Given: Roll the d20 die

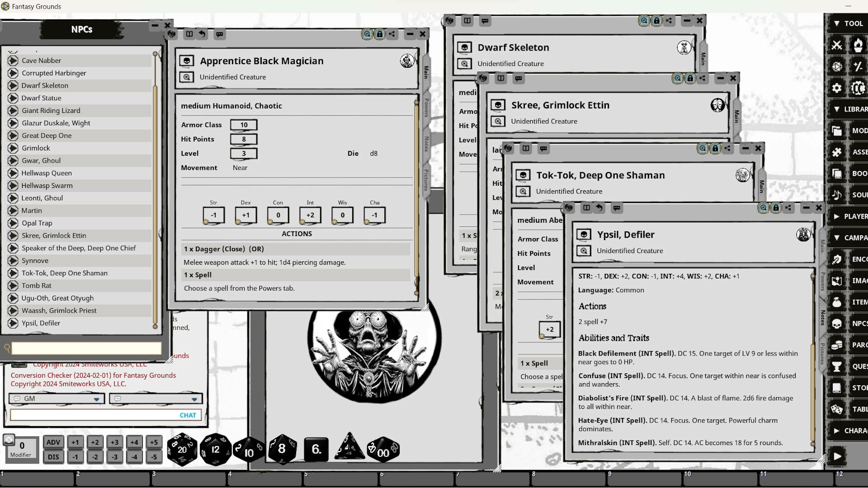Looking at the screenshot, I should coord(182,449).
